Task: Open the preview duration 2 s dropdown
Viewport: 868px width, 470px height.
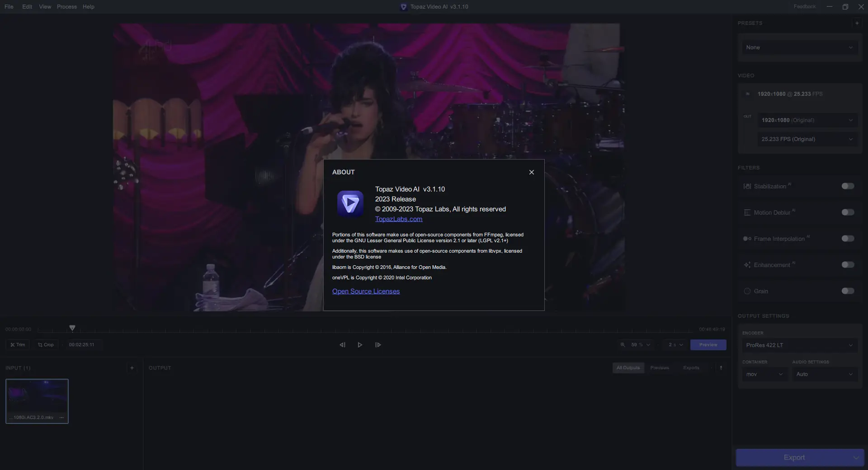Action: click(x=676, y=345)
